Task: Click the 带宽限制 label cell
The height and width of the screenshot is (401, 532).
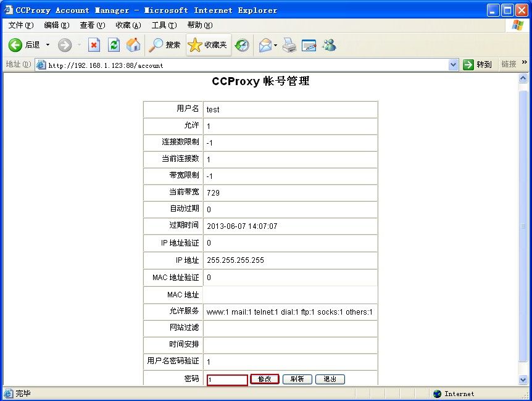Action: tap(173, 176)
